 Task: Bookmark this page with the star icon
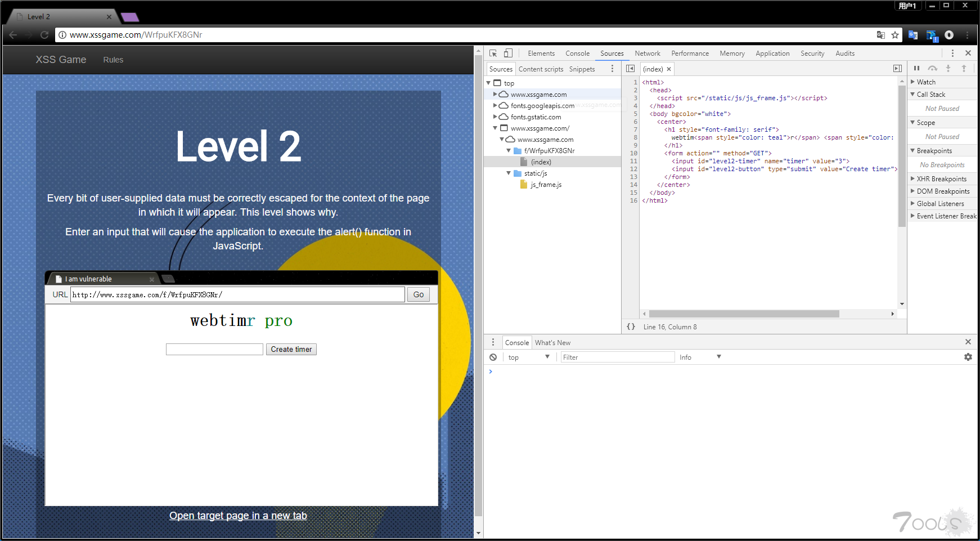[895, 35]
